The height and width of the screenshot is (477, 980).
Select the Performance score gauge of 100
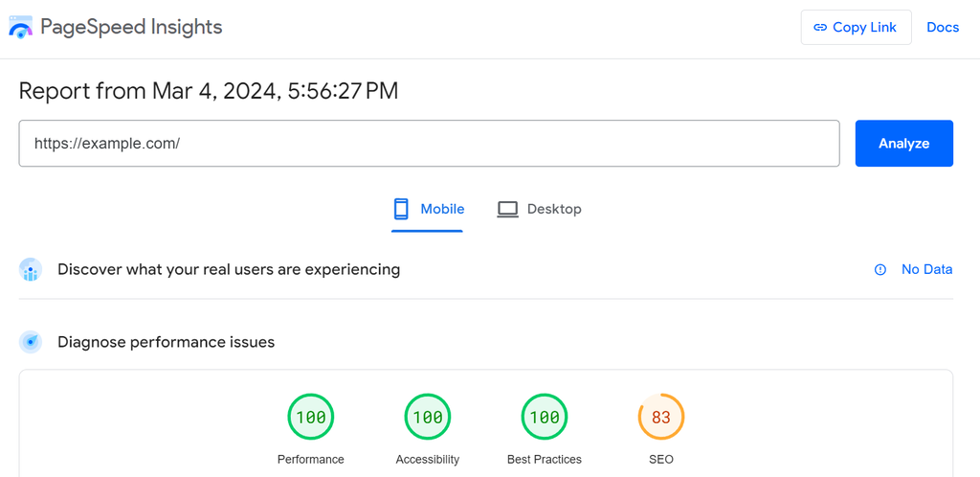pos(310,418)
